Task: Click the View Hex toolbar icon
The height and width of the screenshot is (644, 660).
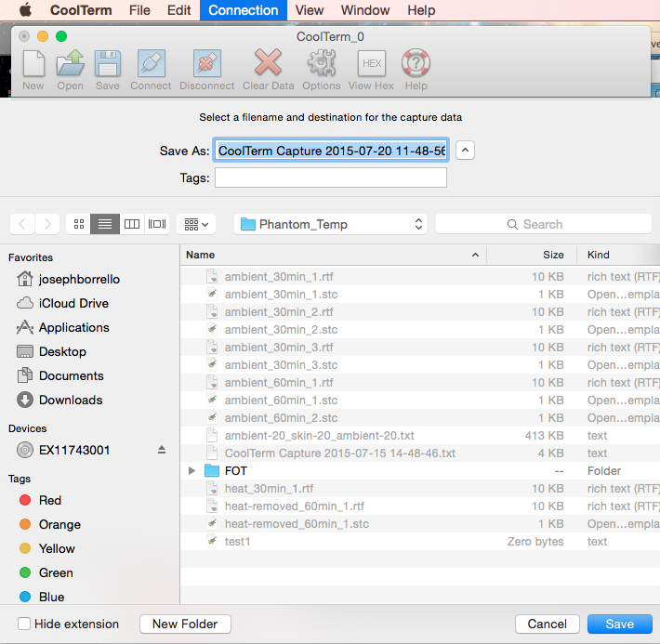Action: [x=371, y=63]
